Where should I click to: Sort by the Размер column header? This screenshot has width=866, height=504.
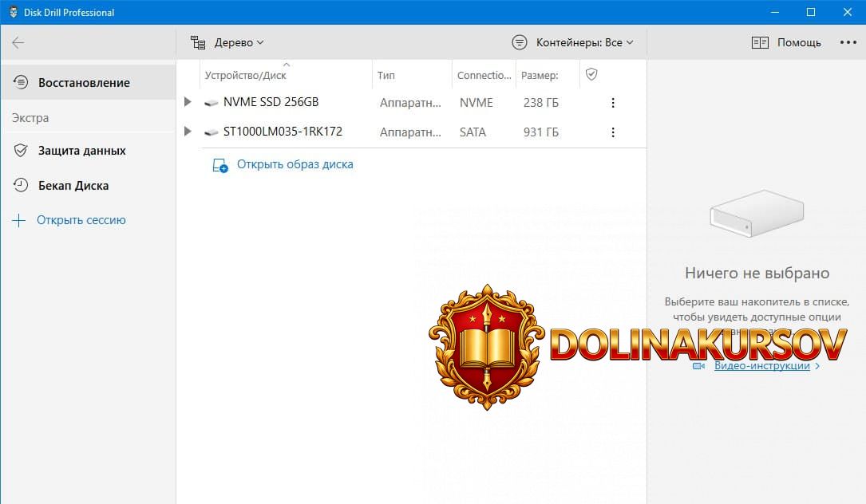pos(539,76)
